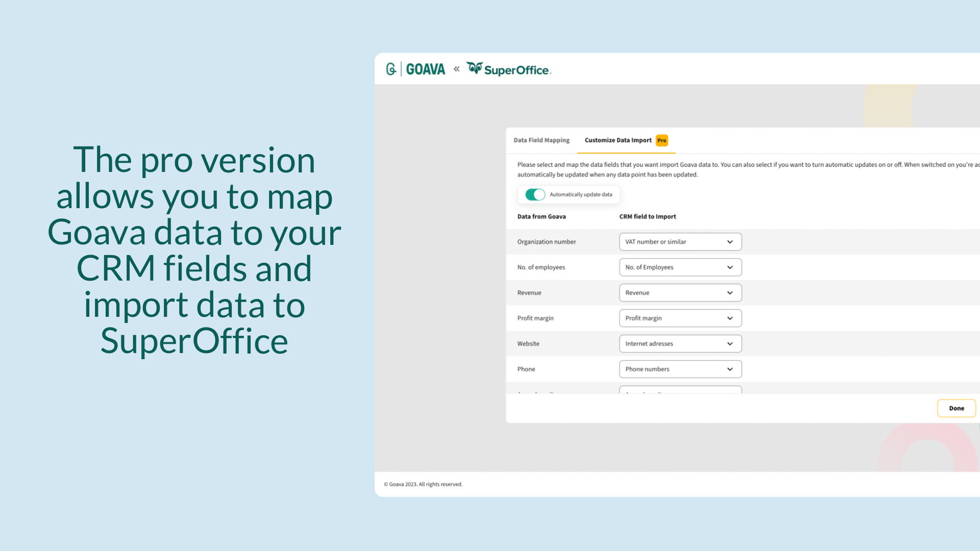
Task: Open the Internet adresses dropdown
Action: 680,344
